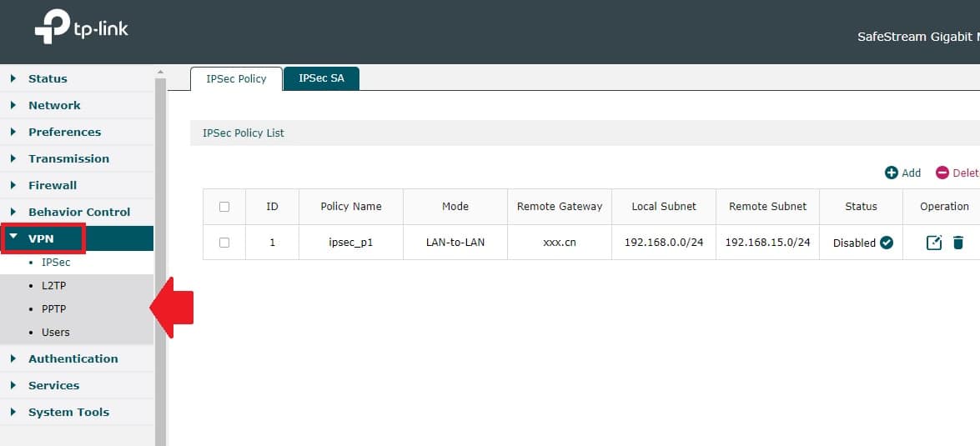
Task: Open the IPSec Policy tab
Action: pyautogui.click(x=236, y=78)
